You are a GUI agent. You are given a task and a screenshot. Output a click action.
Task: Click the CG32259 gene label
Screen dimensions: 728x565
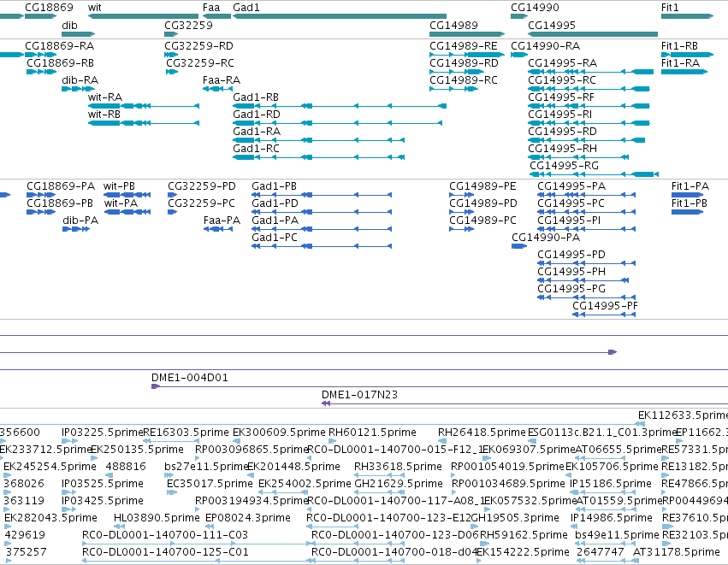[x=188, y=25]
